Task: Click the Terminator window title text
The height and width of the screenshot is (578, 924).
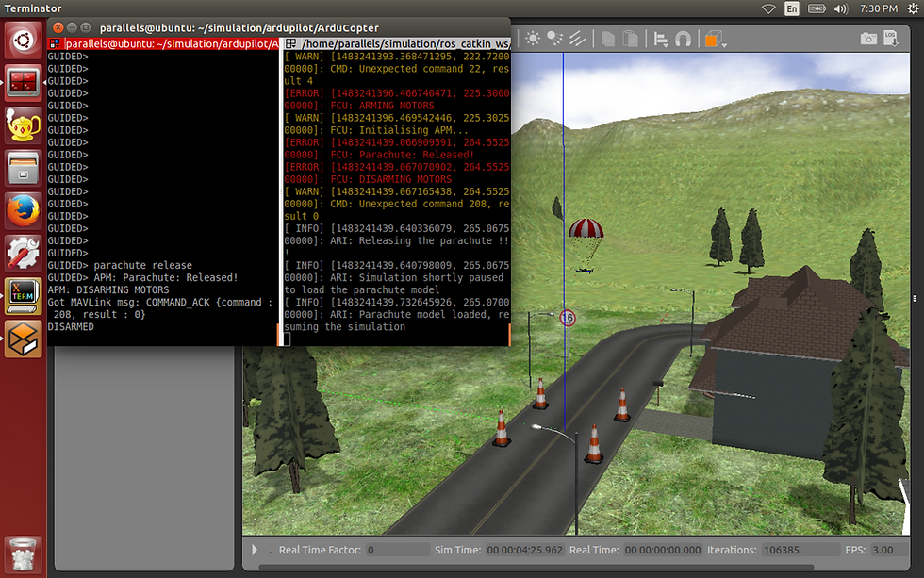Action: click(239, 27)
